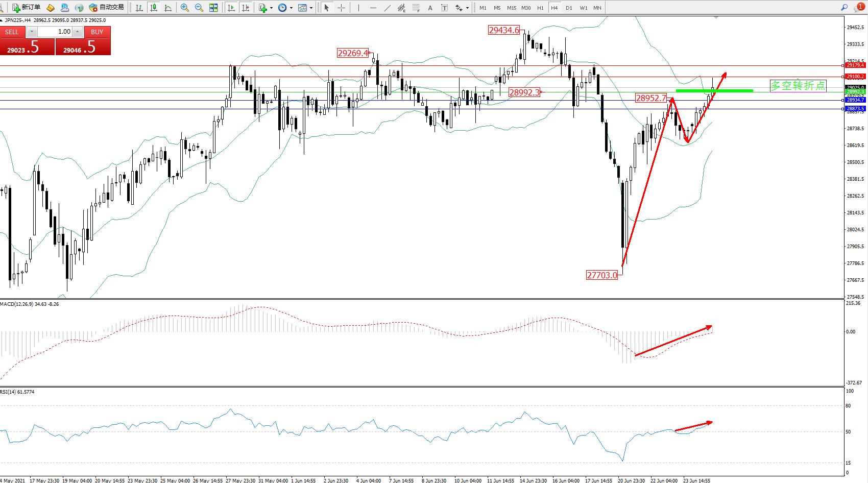
Task: Open the search magnifier in top right
Action: click(844, 7)
